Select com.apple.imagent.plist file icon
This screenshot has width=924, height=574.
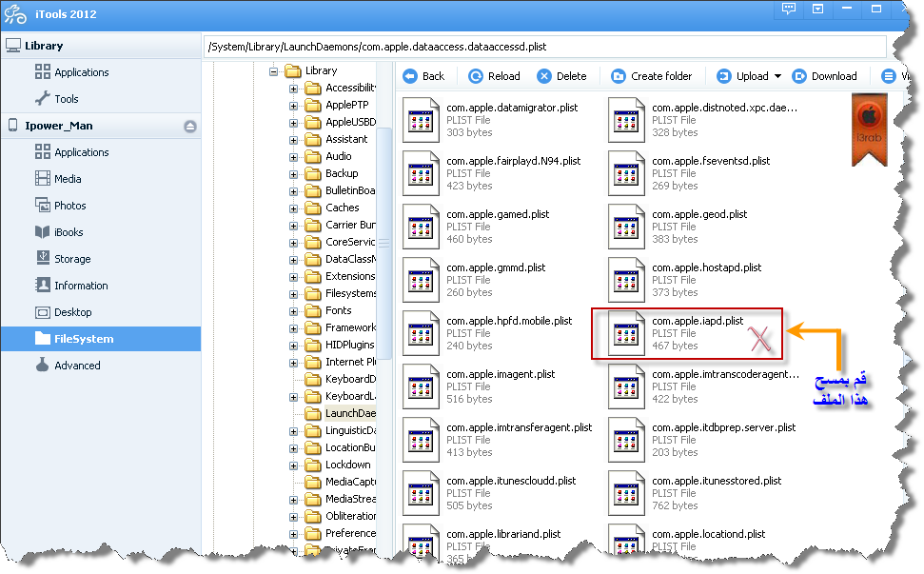click(x=419, y=386)
